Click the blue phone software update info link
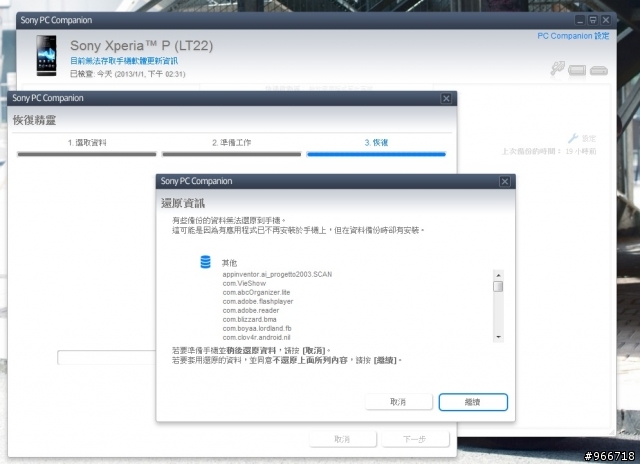 124,61
